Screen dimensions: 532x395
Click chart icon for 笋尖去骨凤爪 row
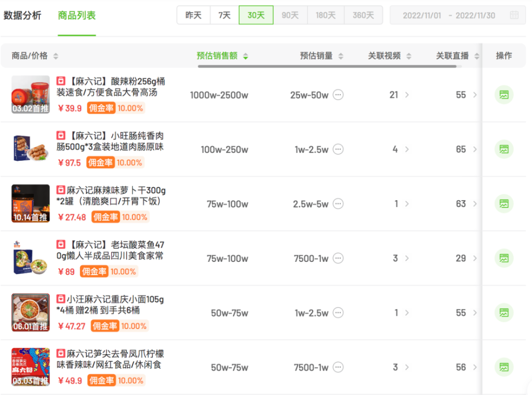(503, 367)
